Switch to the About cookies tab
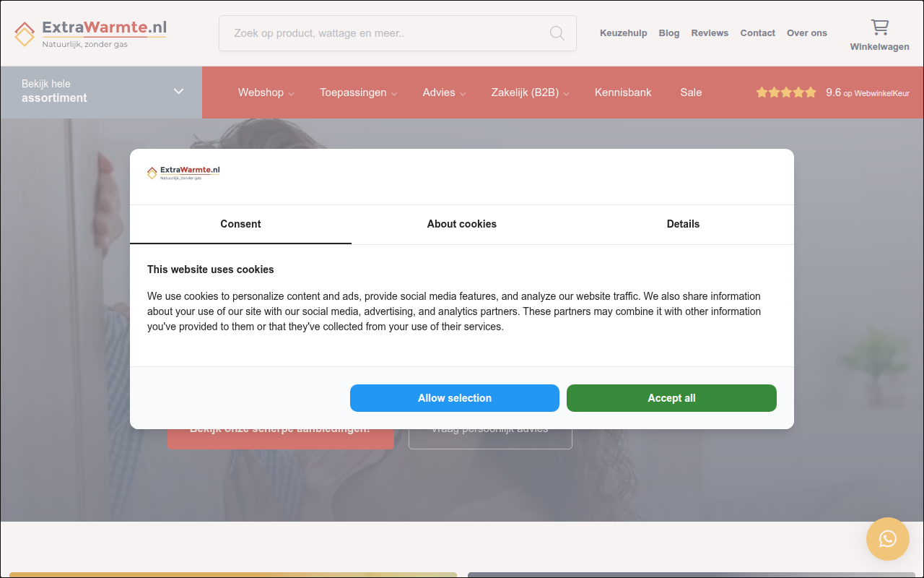Image resolution: width=924 pixels, height=578 pixels. tap(462, 225)
